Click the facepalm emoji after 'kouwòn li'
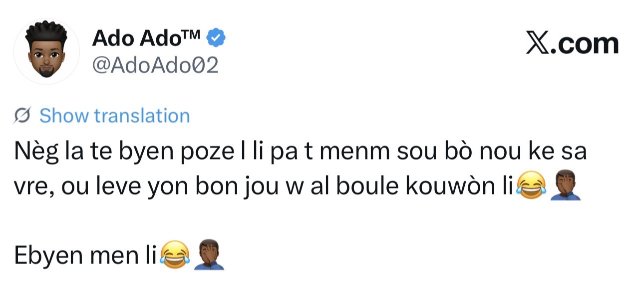This screenshot has width=644, height=294. coord(564,187)
